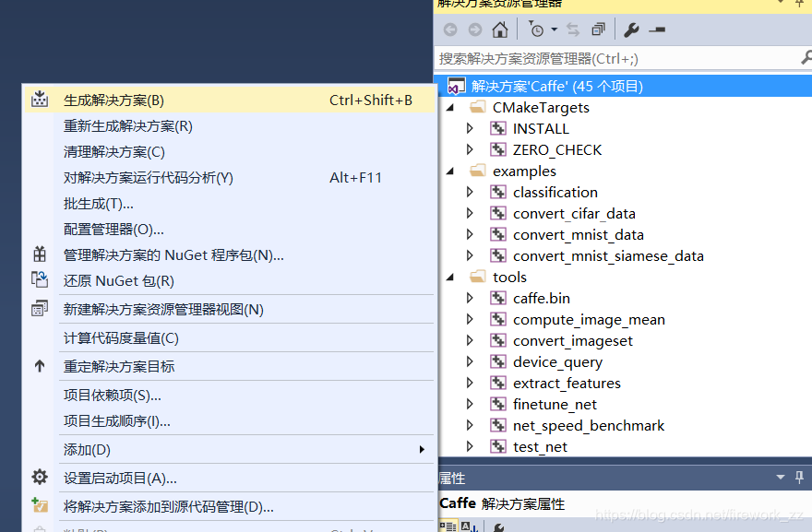Choose 生成解决方案(B) from context menu
This screenshot has width=812, height=532.
pos(230,100)
